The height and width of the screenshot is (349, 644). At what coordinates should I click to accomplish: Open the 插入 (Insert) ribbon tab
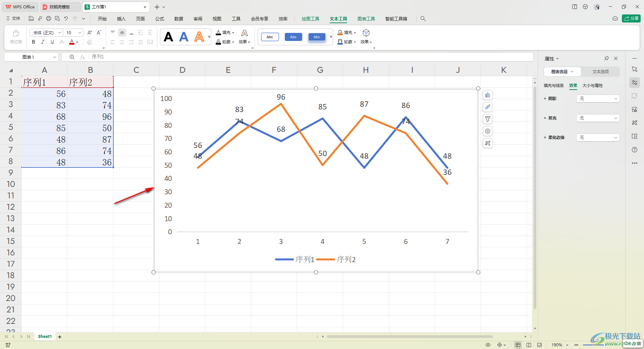121,19
